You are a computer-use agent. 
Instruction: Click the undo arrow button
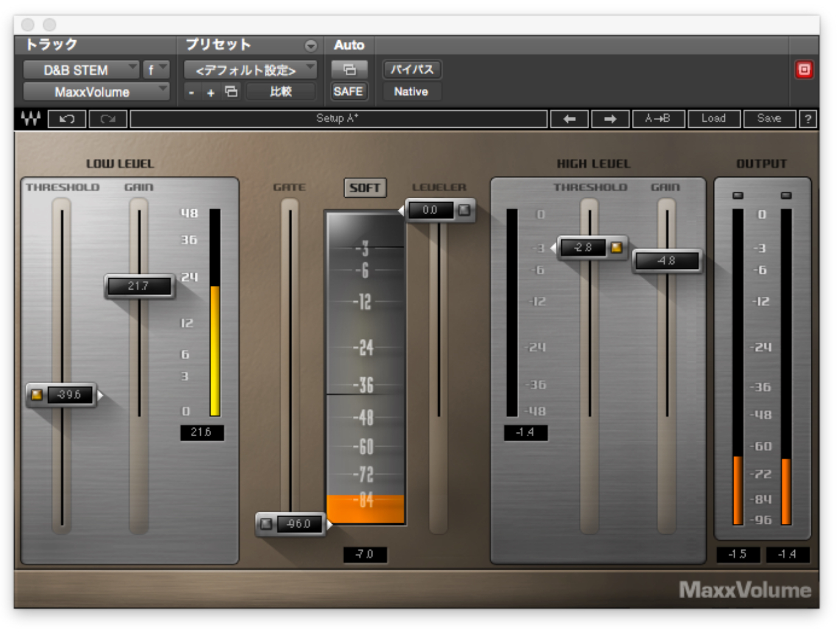[x=67, y=119]
